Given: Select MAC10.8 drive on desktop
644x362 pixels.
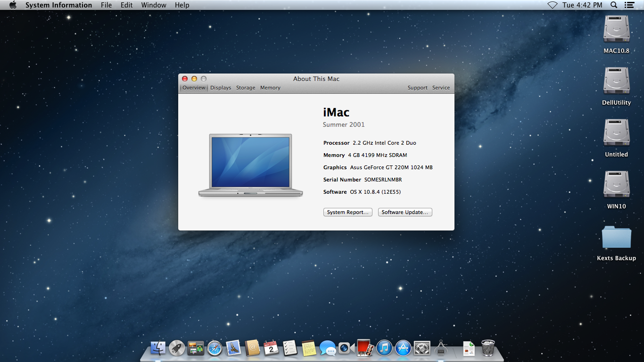Looking at the screenshot, I should 617,34.
